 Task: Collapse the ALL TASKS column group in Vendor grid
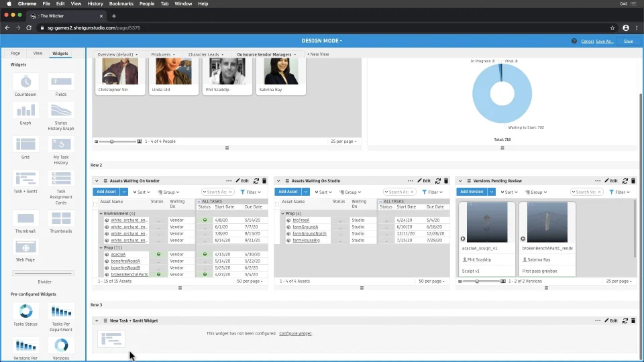199,201
